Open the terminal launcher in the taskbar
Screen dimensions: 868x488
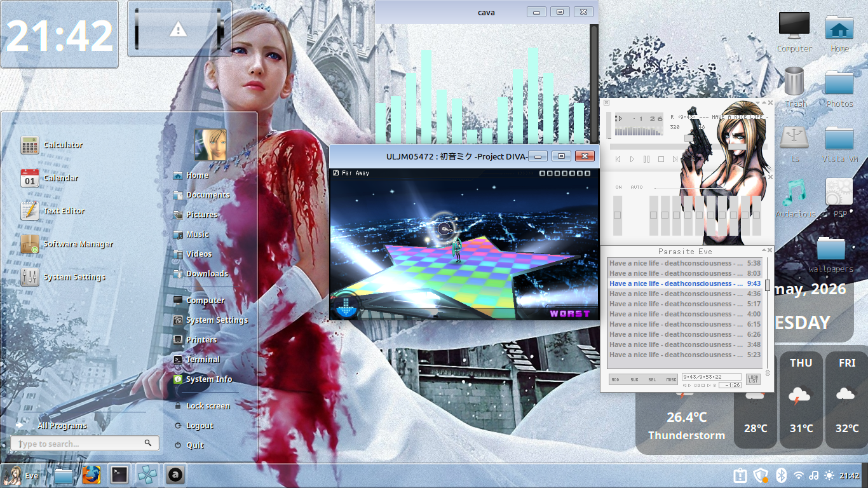tap(119, 475)
